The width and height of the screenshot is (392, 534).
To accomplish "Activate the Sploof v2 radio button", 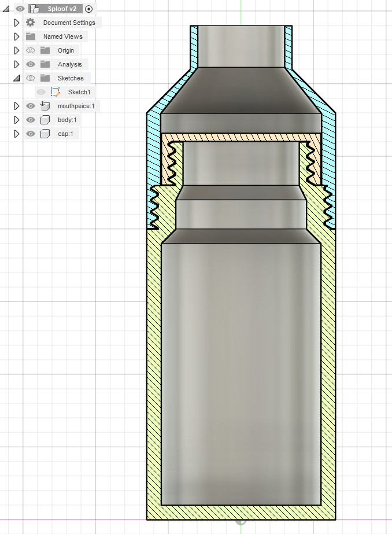I will tap(88, 9).
